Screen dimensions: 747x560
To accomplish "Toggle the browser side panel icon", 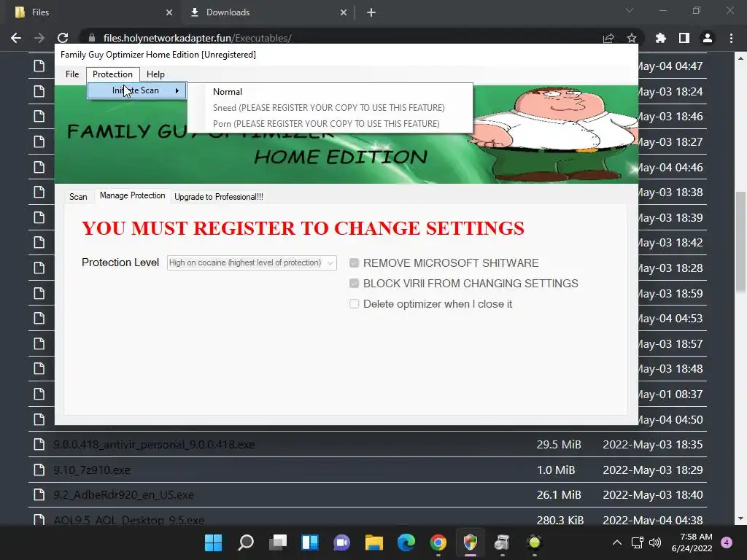I will 684,38.
